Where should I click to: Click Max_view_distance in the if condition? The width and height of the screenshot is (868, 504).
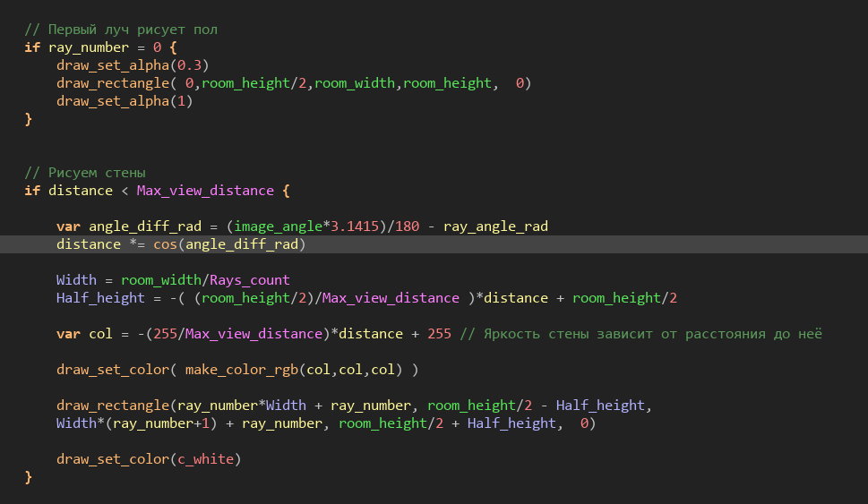click(x=205, y=191)
